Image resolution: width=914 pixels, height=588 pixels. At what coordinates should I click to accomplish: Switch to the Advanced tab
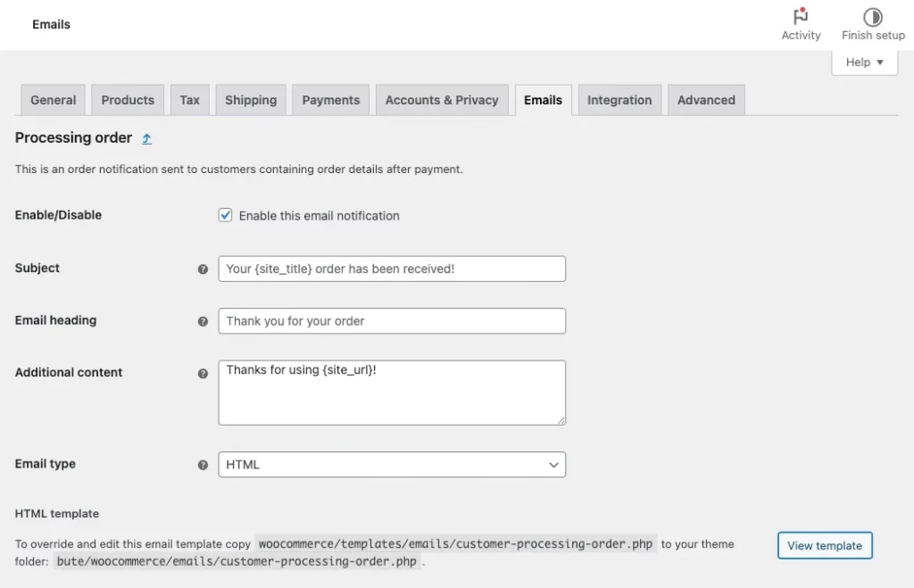tap(706, 99)
